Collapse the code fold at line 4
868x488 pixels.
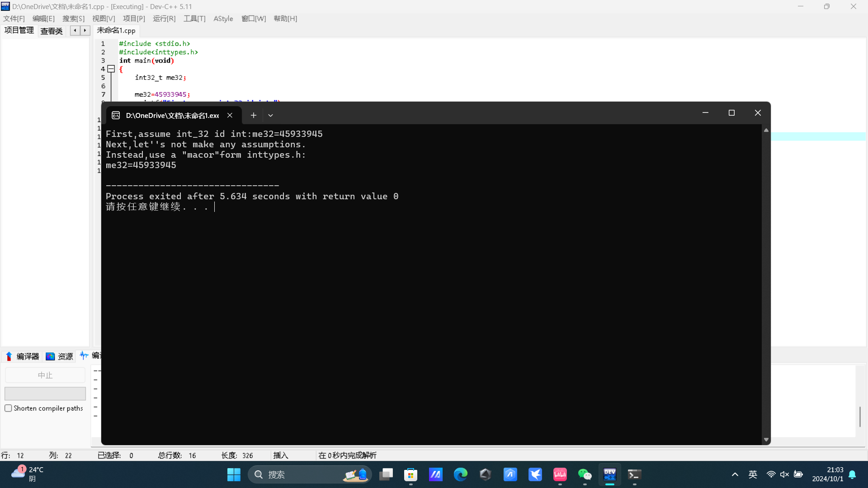(x=111, y=69)
